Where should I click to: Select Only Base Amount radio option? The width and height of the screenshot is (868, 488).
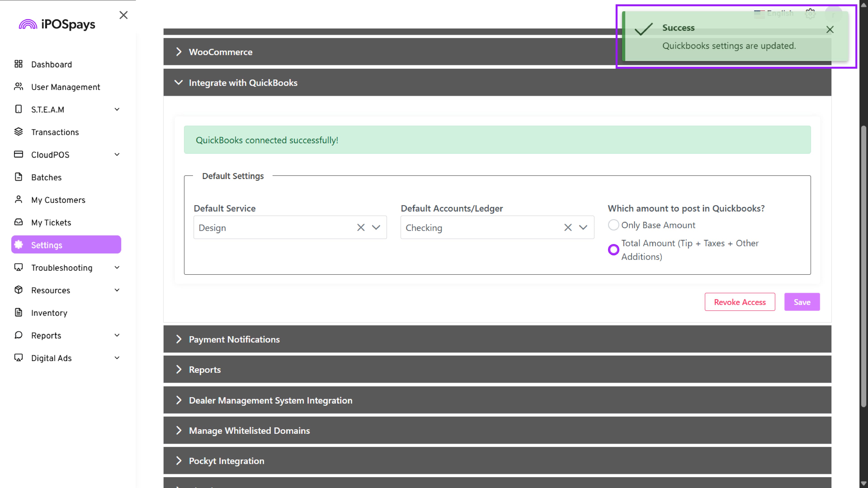coord(613,225)
